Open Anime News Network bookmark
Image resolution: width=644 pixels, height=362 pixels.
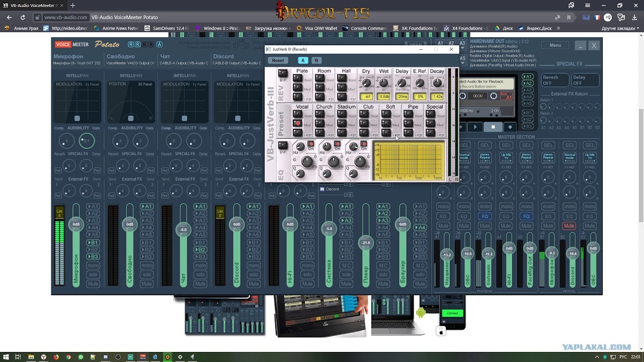116,29
